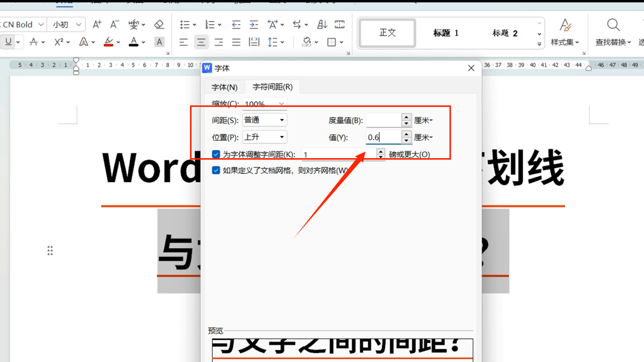Expand the styles gallery list
The image size is (644, 362).
[x=539, y=45]
